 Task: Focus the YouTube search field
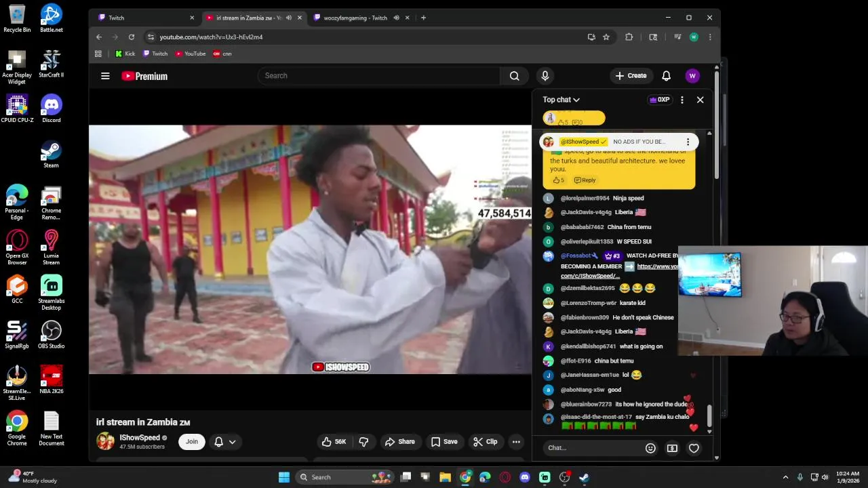tap(378, 76)
